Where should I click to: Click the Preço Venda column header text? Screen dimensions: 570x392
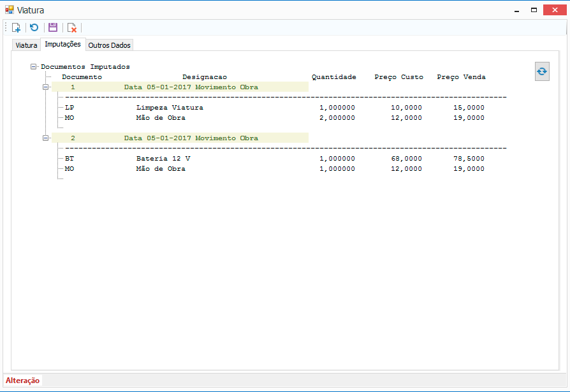pyautogui.click(x=462, y=76)
